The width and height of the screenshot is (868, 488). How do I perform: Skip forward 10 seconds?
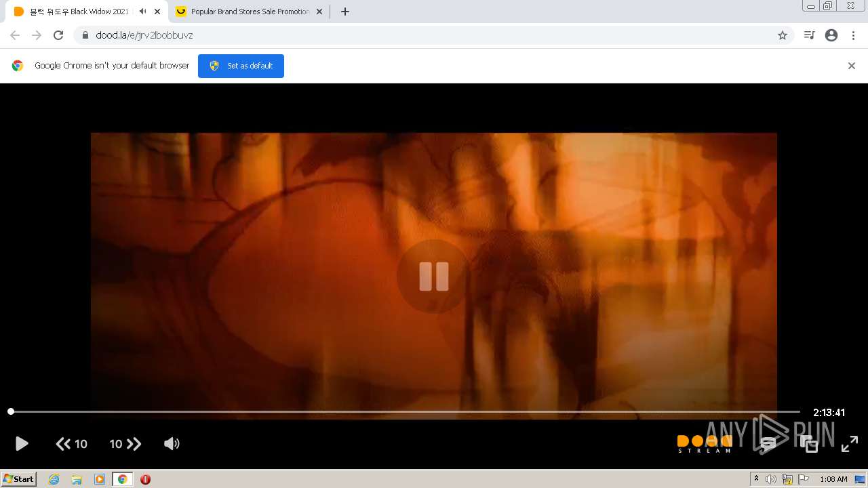pos(125,444)
